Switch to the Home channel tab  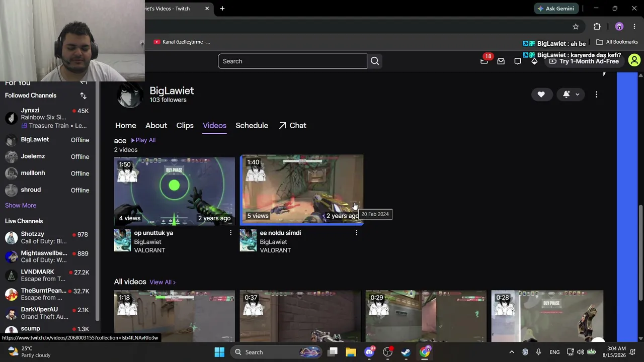tap(126, 125)
